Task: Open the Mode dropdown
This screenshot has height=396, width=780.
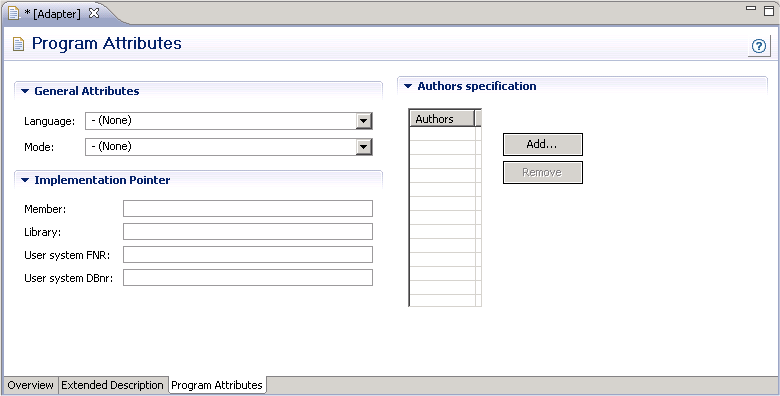Action: [364, 147]
